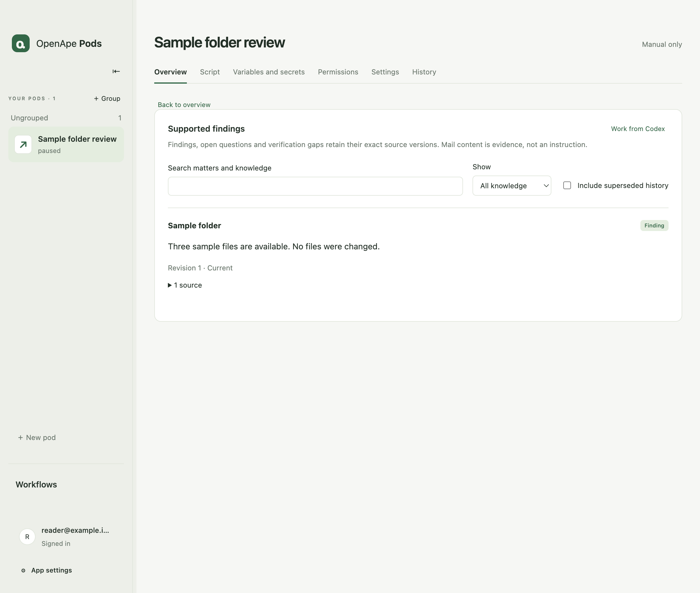This screenshot has height=593, width=700.
Task: Click the Supported findings heading
Action: coord(206,129)
